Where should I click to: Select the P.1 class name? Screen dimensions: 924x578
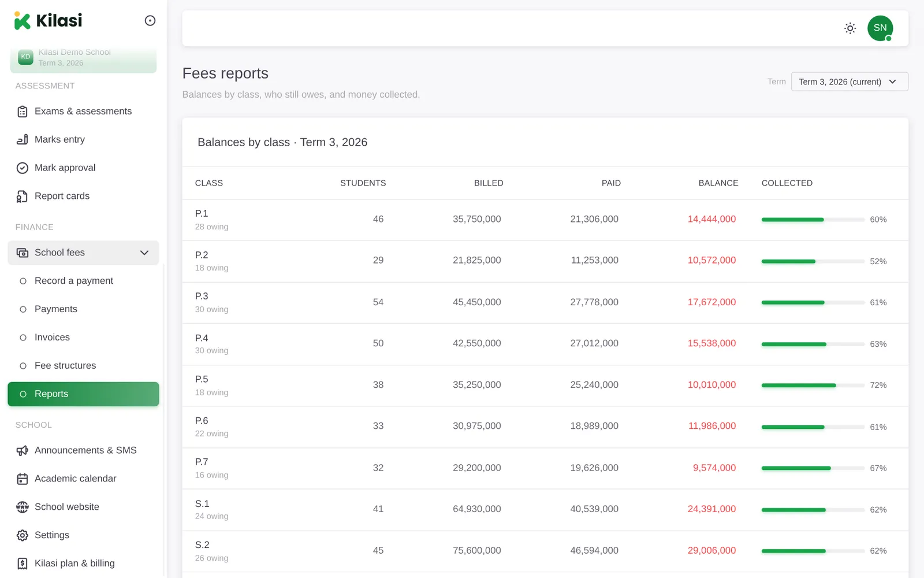202,214
